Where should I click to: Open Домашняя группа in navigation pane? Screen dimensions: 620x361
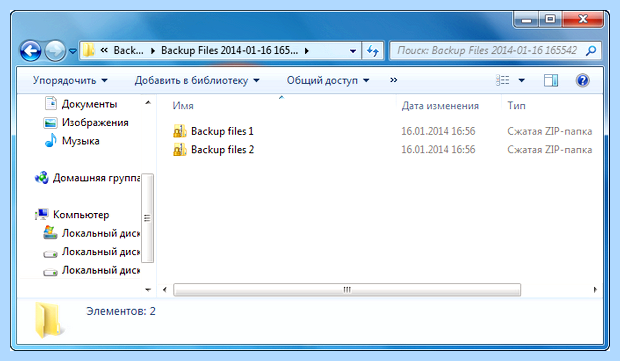(x=96, y=178)
